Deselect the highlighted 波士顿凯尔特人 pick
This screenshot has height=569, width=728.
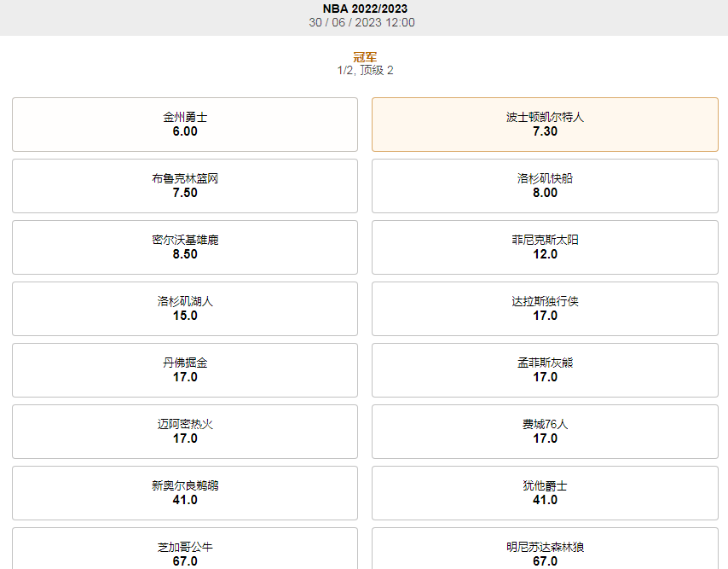(544, 125)
